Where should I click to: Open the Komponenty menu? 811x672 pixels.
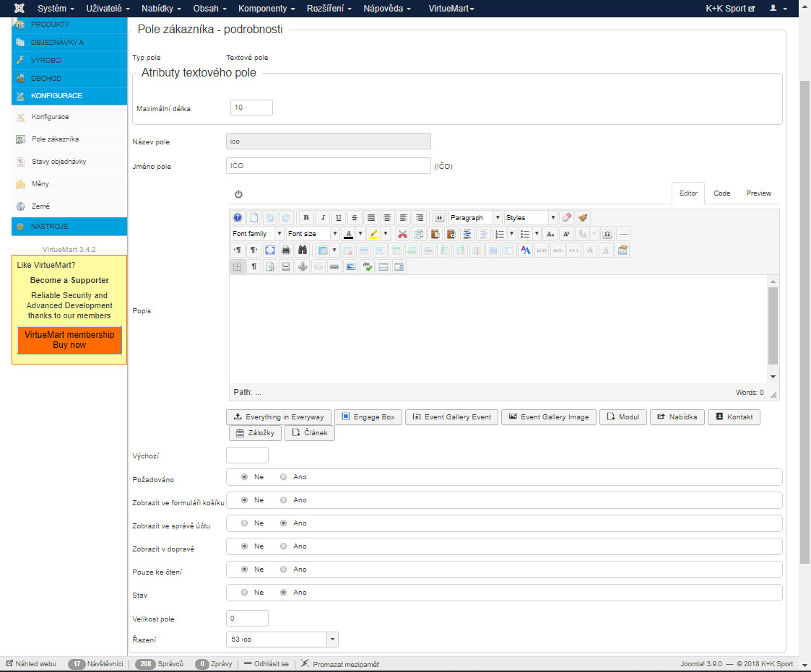266,9
